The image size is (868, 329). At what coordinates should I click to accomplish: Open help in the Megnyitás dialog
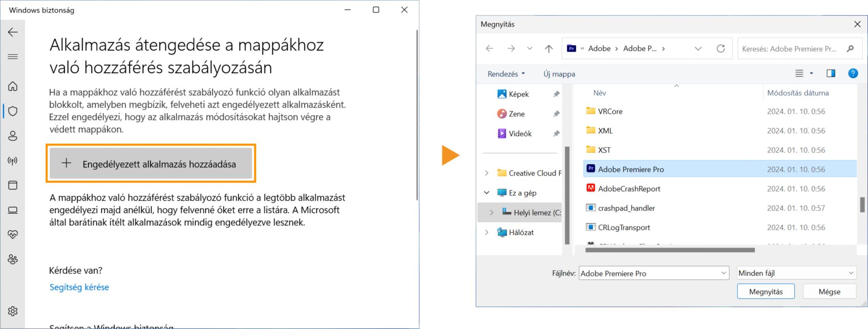click(x=853, y=73)
